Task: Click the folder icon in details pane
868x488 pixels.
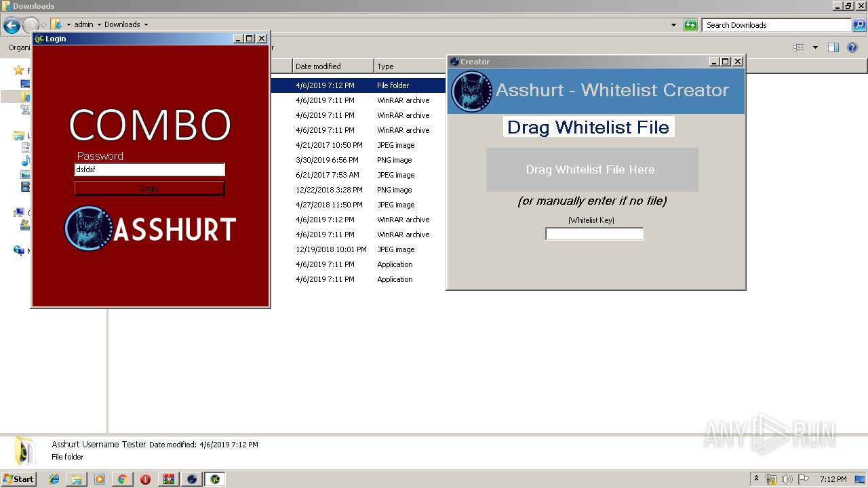Action: click(x=24, y=451)
